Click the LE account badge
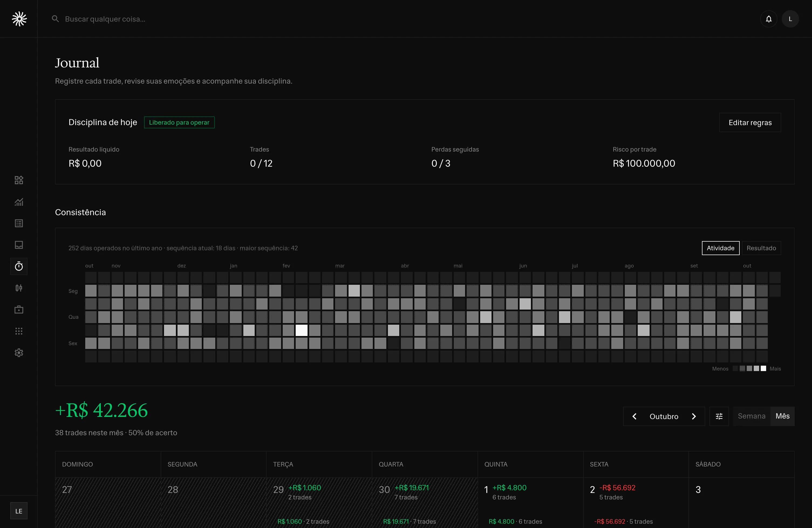The height and width of the screenshot is (528, 812). click(19, 511)
